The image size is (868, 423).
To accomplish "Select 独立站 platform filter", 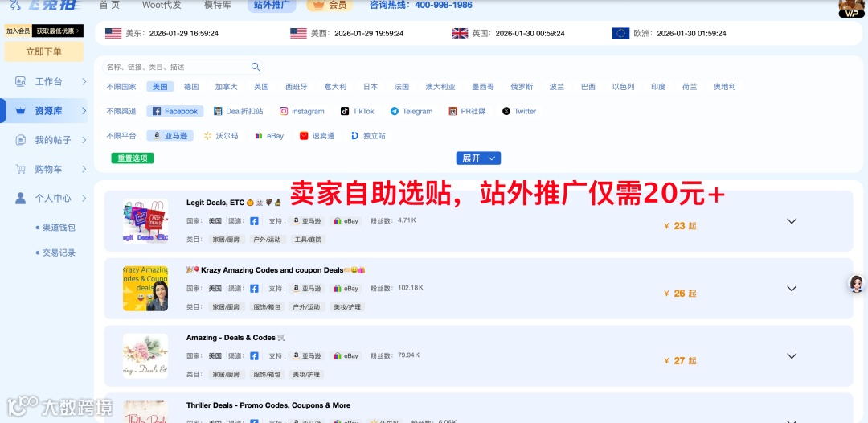I will (368, 136).
